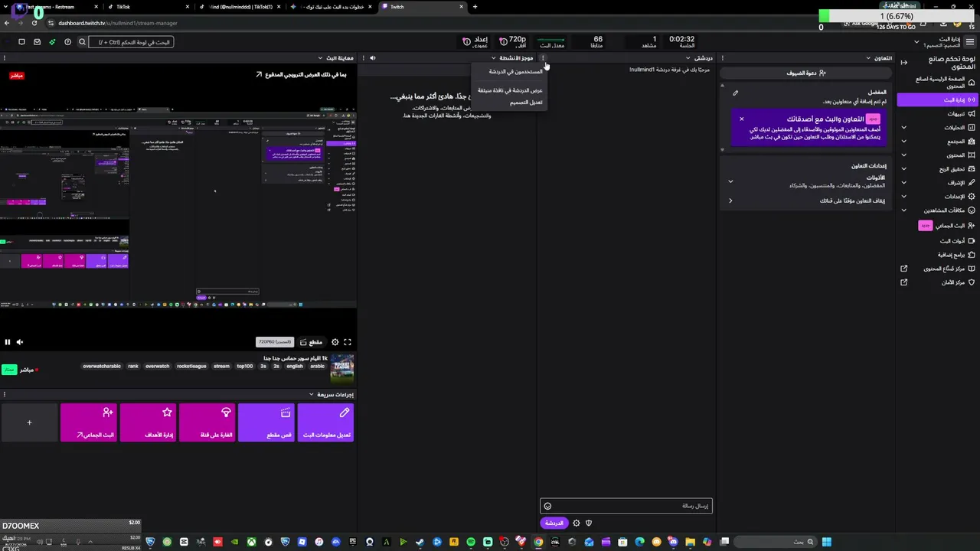The width and height of the screenshot is (980, 551).
Task: Click the مقطع clip button in preview
Action: pos(311,342)
